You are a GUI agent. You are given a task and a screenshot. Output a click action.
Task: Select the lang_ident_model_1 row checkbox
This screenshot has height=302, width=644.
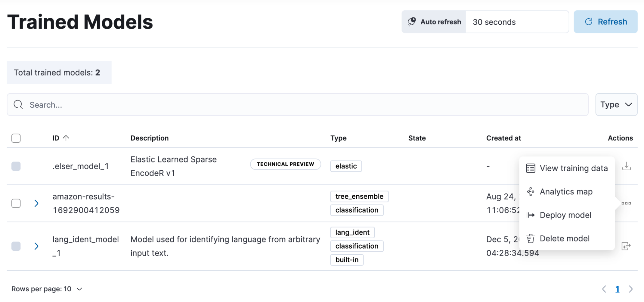click(x=16, y=246)
